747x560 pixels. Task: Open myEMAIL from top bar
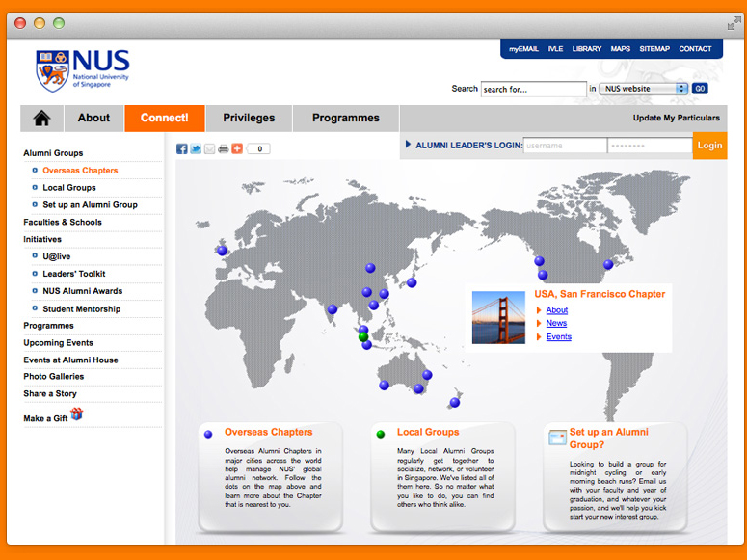pyautogui.click(x=523, y=48)
